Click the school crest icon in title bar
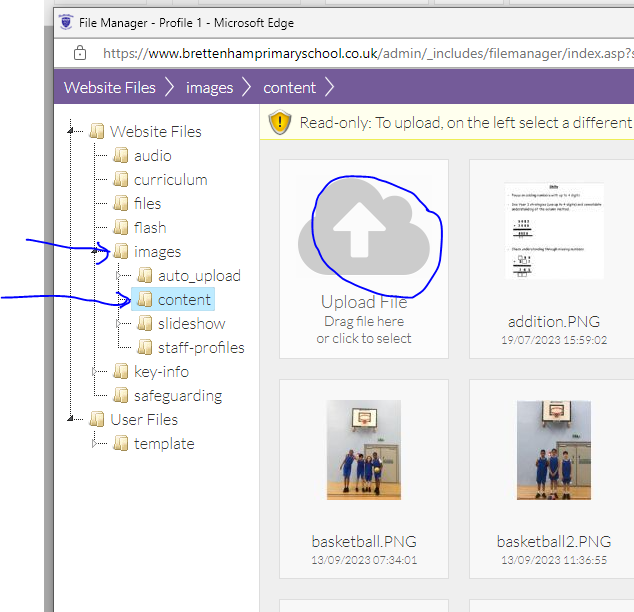 point(66,22)
